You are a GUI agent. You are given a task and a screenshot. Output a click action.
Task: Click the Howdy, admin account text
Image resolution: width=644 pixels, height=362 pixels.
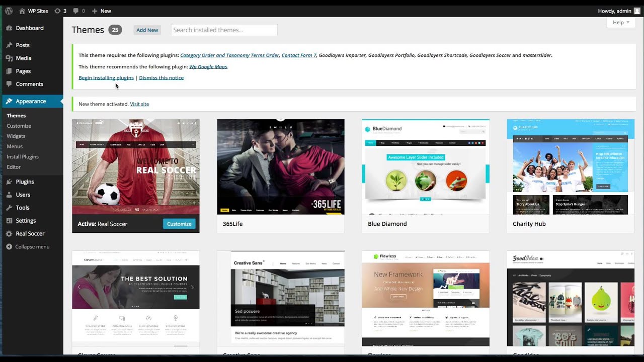614,11
